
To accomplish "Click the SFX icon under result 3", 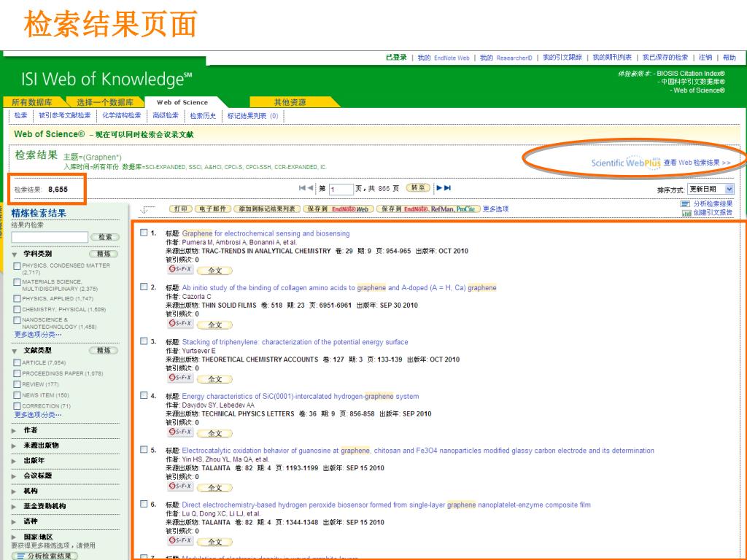I will click(x=180, y=378).
